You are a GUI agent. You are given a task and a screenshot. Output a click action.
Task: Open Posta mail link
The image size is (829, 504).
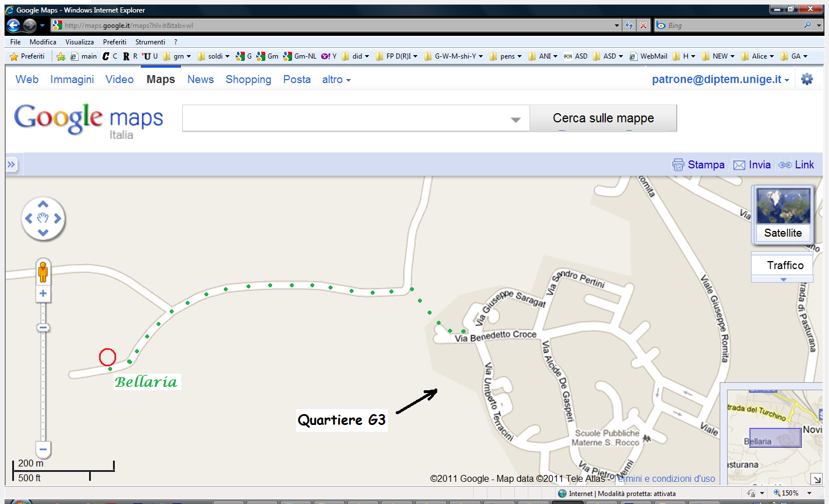pyautogui.click(x=297, y=79)
